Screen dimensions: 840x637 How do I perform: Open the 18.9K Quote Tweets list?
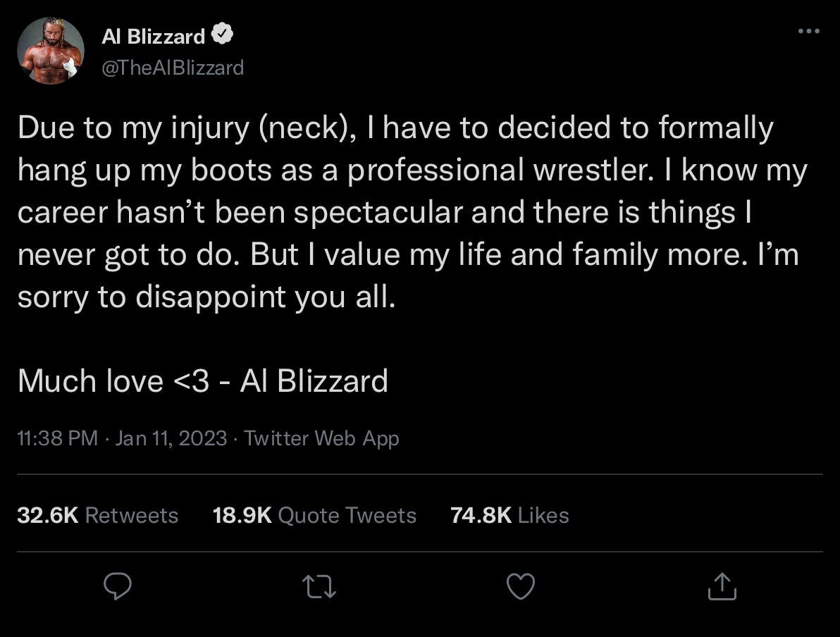[x=314, y=515]
